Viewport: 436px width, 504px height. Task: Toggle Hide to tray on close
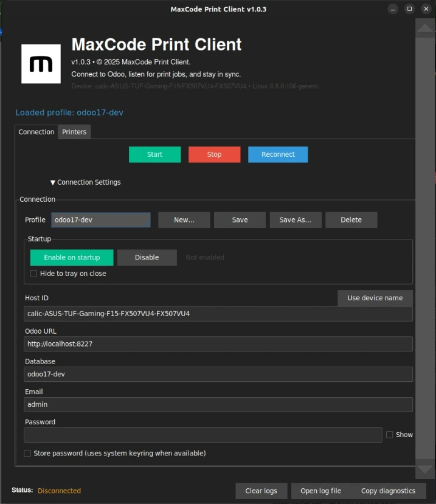click(x=34, y=274)
